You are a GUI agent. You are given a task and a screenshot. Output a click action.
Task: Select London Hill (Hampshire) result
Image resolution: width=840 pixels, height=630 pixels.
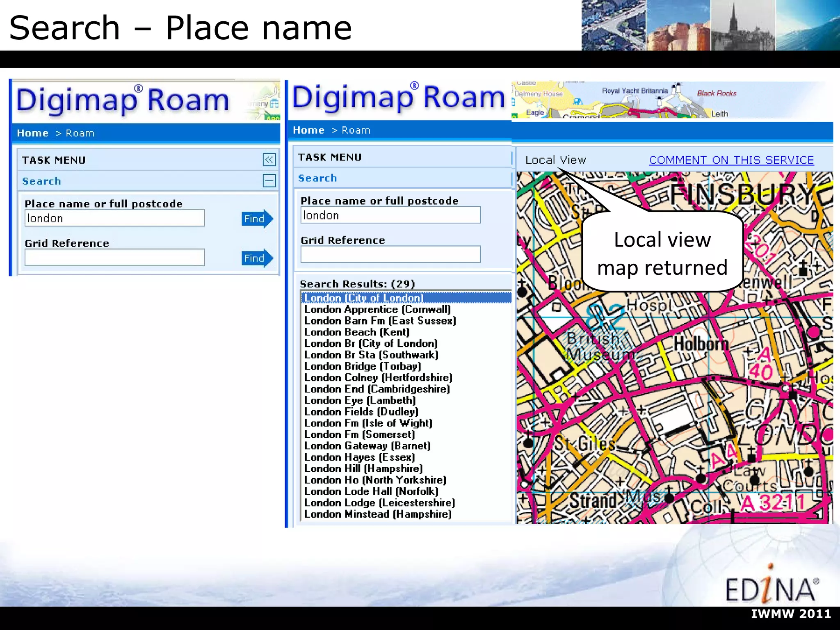point(363,469)
